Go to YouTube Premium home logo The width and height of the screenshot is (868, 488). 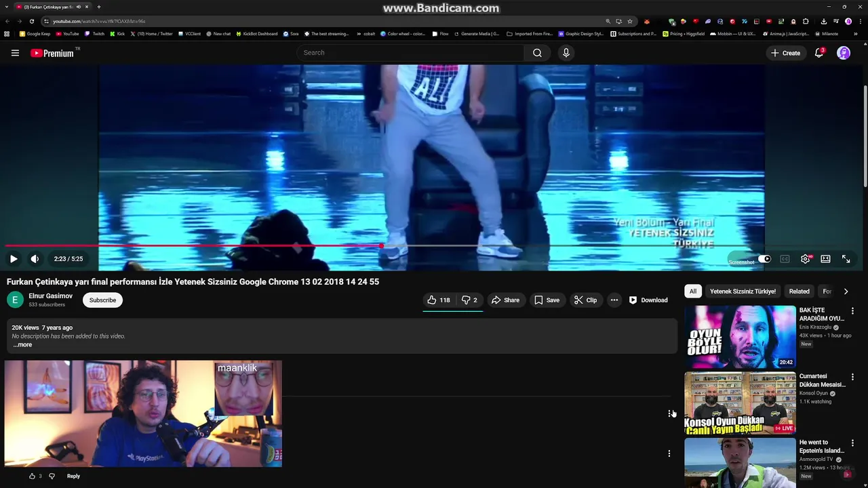(x=52, y=53)
